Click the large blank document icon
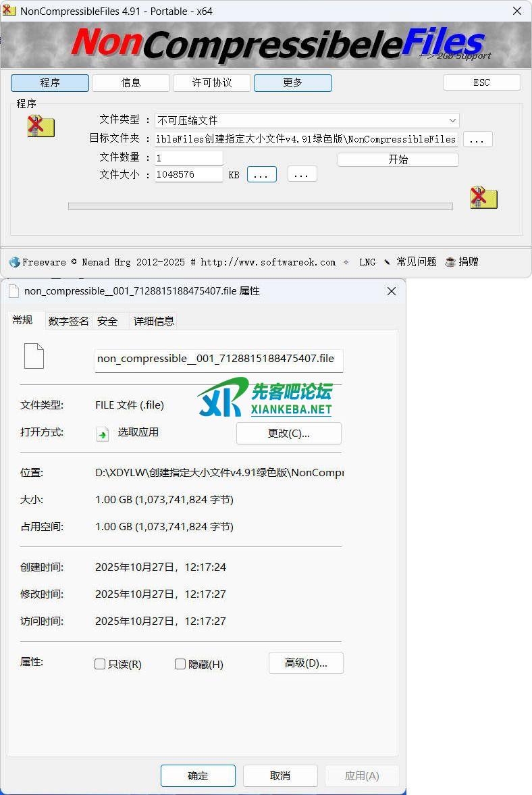Viewport: 532px width, 795px height. coord(34,356)
